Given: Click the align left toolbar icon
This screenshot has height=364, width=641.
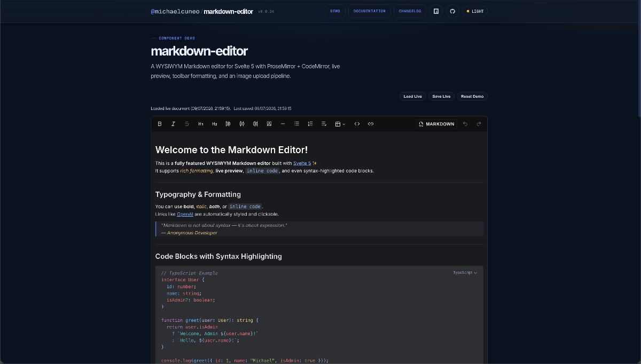Looking at the screenshot, I should point(228,124).
